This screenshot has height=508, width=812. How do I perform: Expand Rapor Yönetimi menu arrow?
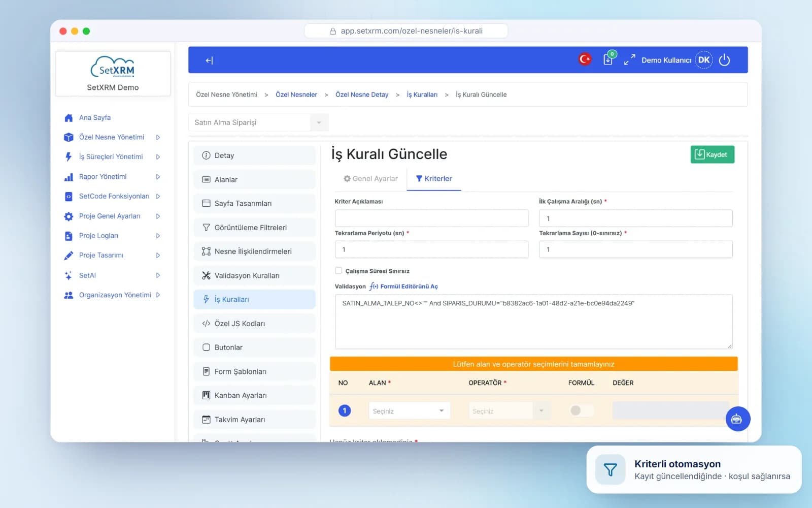[x=158, y=177]
